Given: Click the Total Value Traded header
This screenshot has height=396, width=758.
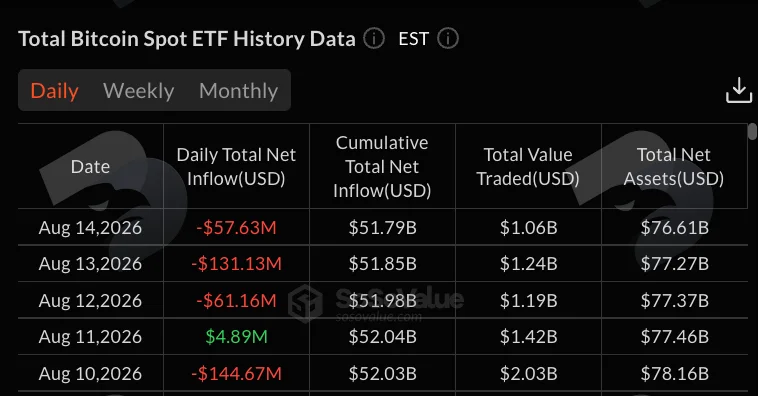Looking at the screenshot, I should (528, 166).
